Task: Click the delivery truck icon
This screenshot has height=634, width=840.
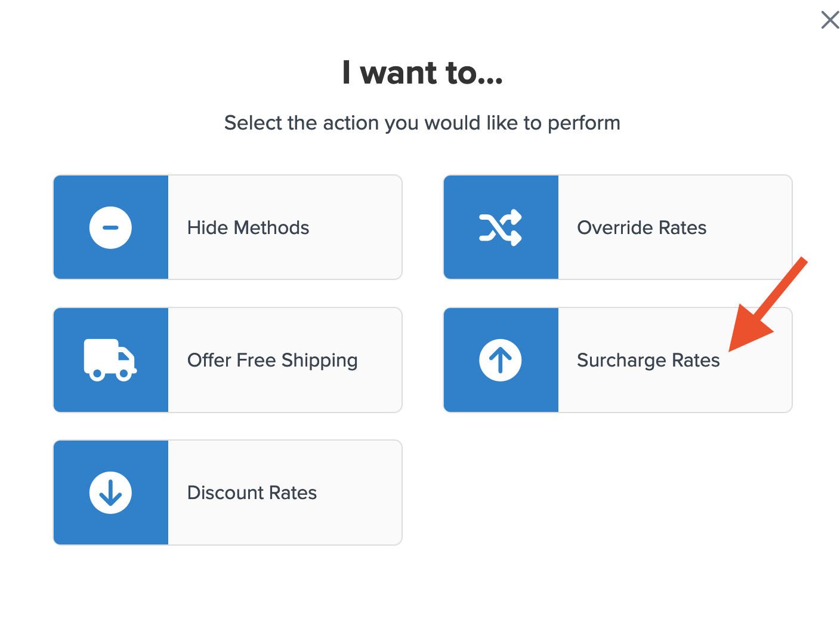Action: 110,360
